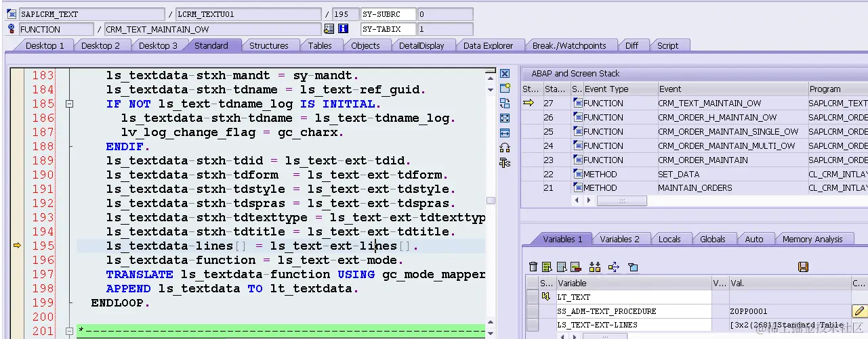Open the Script tab
Viewport: 868px width, 339px height.
667,45
